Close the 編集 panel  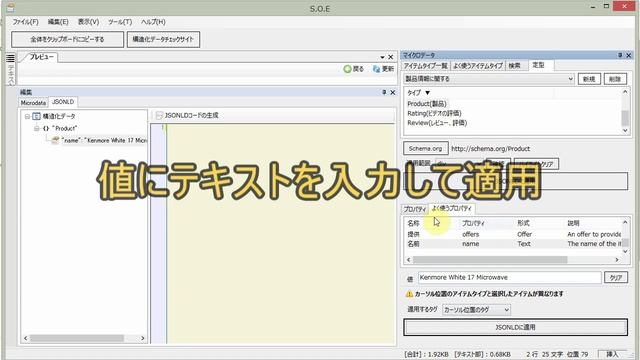coord(393,92)
